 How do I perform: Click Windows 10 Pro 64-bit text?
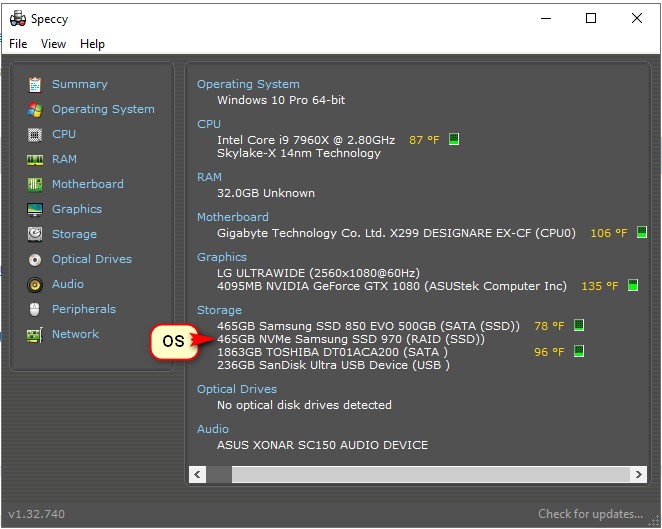[281, 100]
